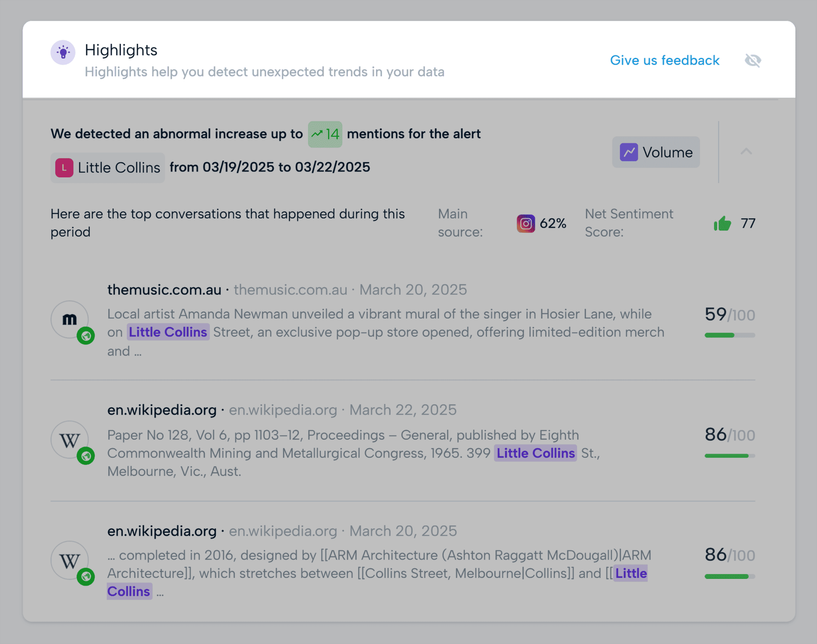
Task: Open themusic.com.au source avatar
Action: pyautogui.click(x=69, y=319)
